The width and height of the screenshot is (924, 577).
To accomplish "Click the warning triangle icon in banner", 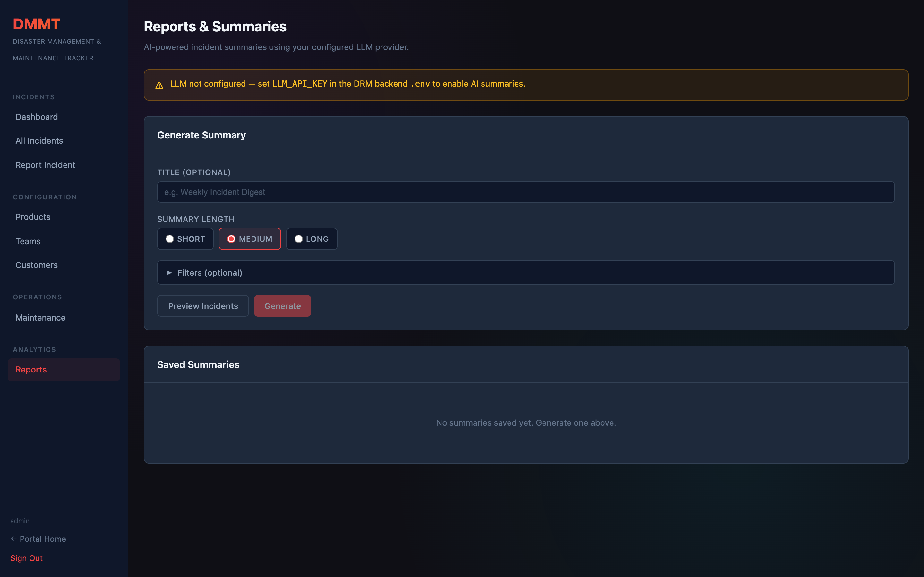I will pyautogui.click(x=159, y=86).
